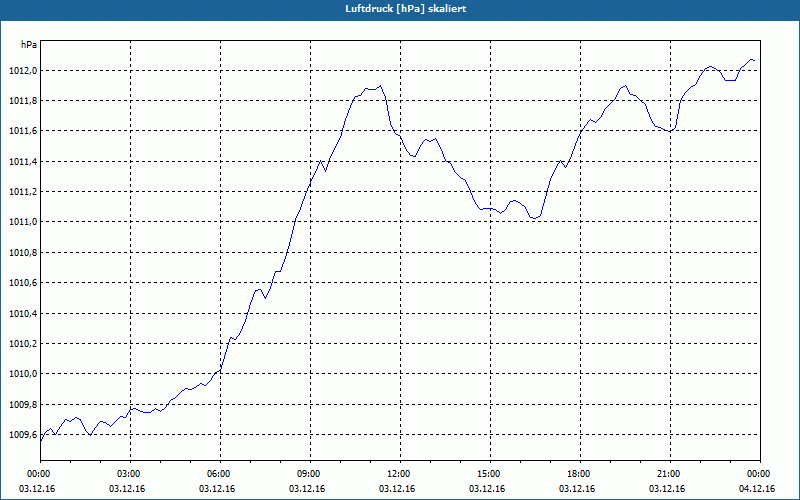Click the 1011,2 y-axis label
The height and width of the screenshot is (500, 800).
[23, 192]
